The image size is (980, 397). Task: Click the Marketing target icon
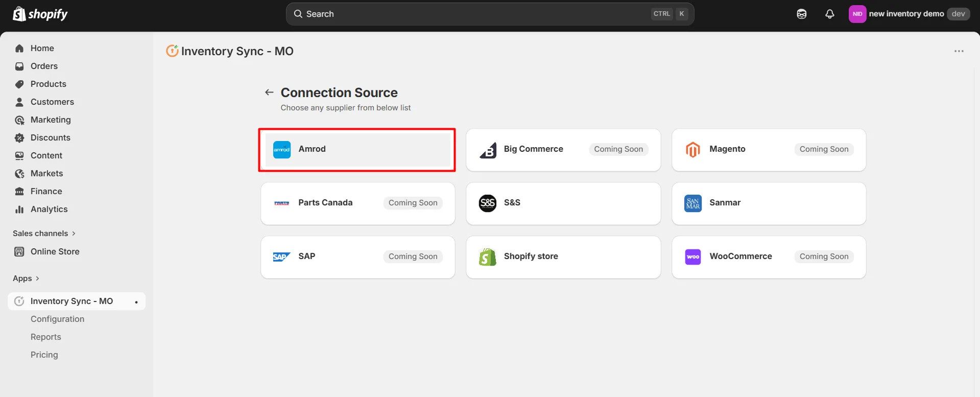tap(19, 120)
